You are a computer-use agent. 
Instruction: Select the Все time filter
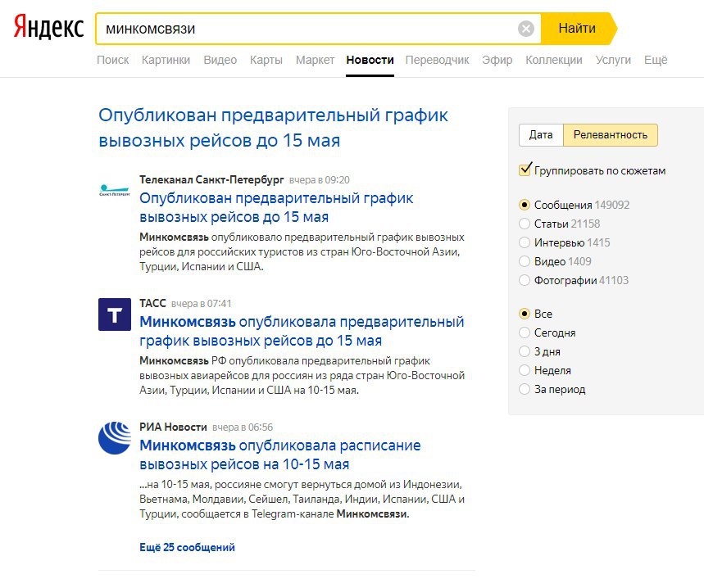click(525, 314)
